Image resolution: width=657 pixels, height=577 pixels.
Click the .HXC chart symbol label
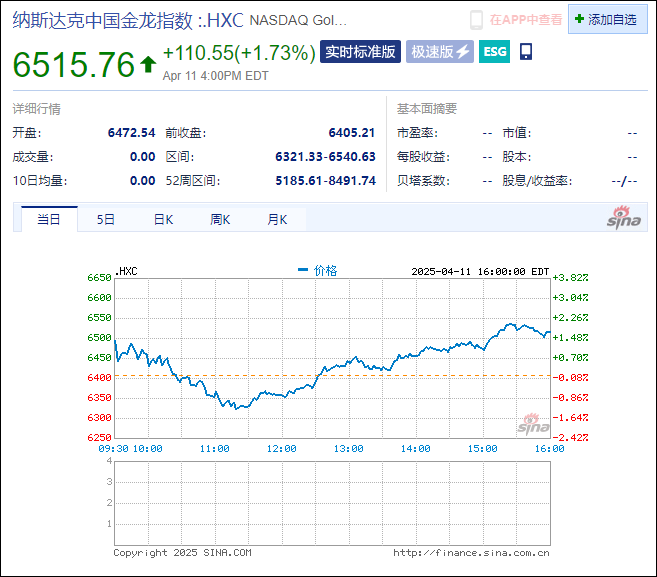(126, 271)
